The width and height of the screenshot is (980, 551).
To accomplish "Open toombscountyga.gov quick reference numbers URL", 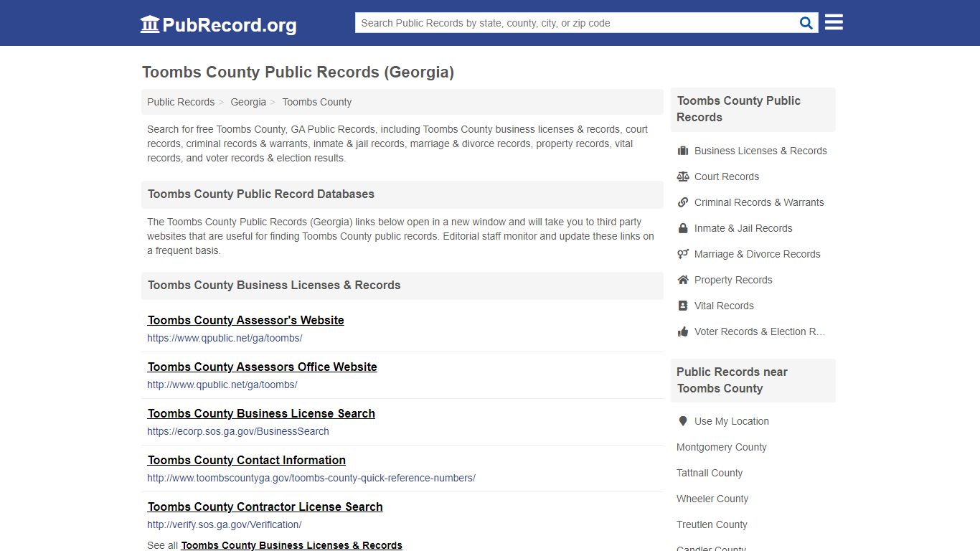I will [311, 478].
